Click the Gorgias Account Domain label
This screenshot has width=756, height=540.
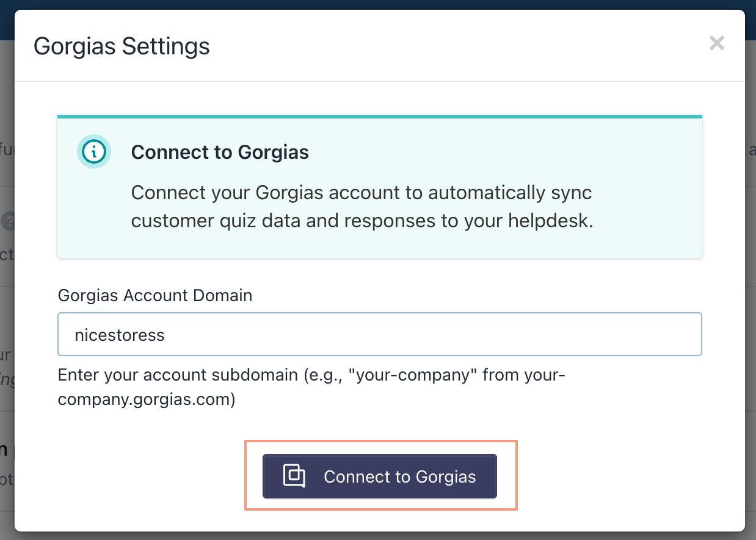pyautogui.click(x=154, y=296)
